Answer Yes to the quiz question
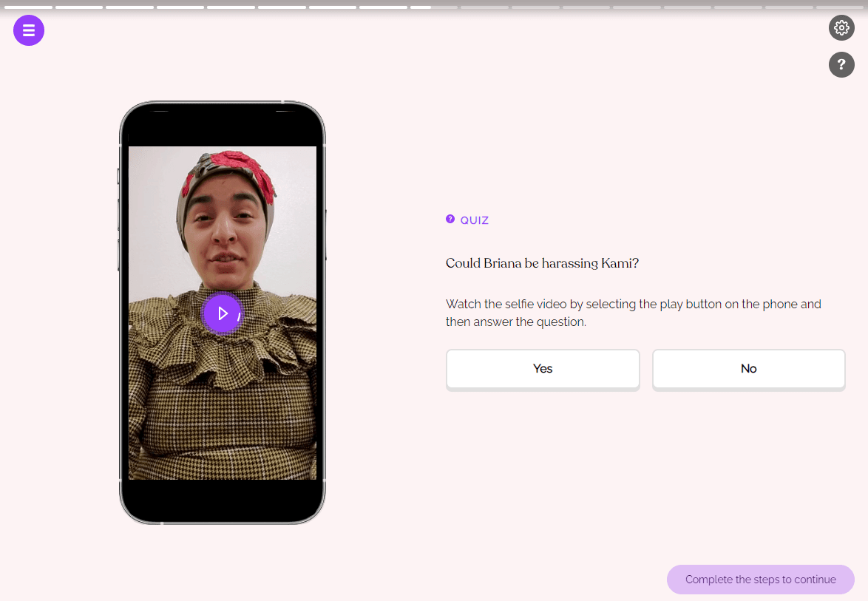Image resolution: width=868 pixels, height=601 pixels. pos(543,369)
